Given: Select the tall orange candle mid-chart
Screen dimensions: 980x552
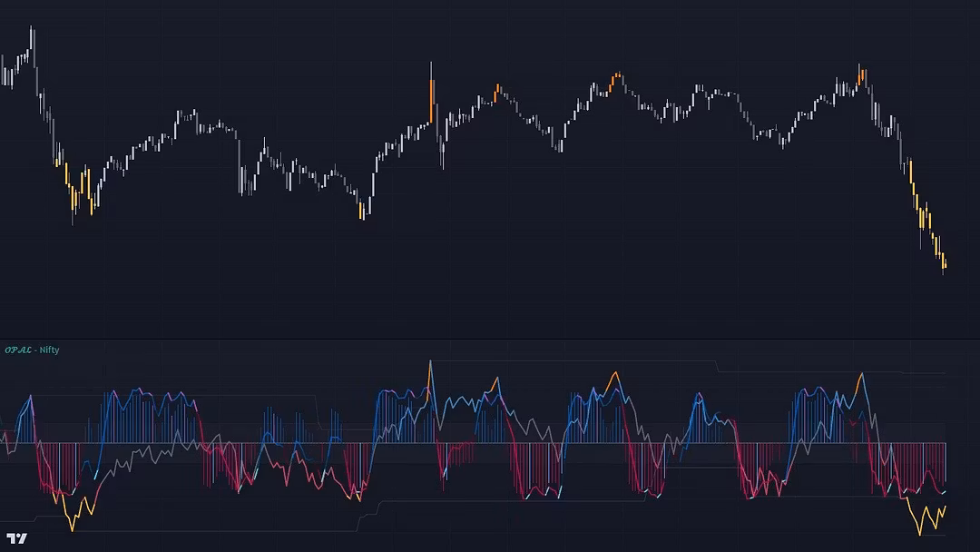Looking at the screenshot, I should [432, 100].
